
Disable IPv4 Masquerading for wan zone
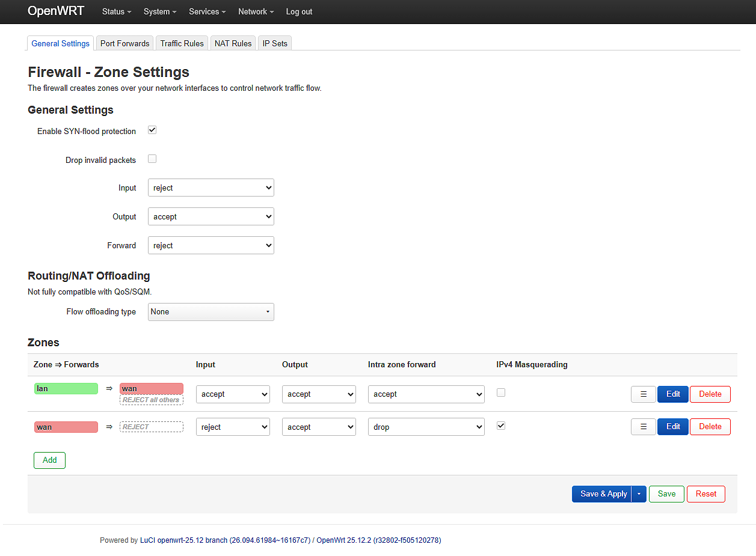pos(501,426)
